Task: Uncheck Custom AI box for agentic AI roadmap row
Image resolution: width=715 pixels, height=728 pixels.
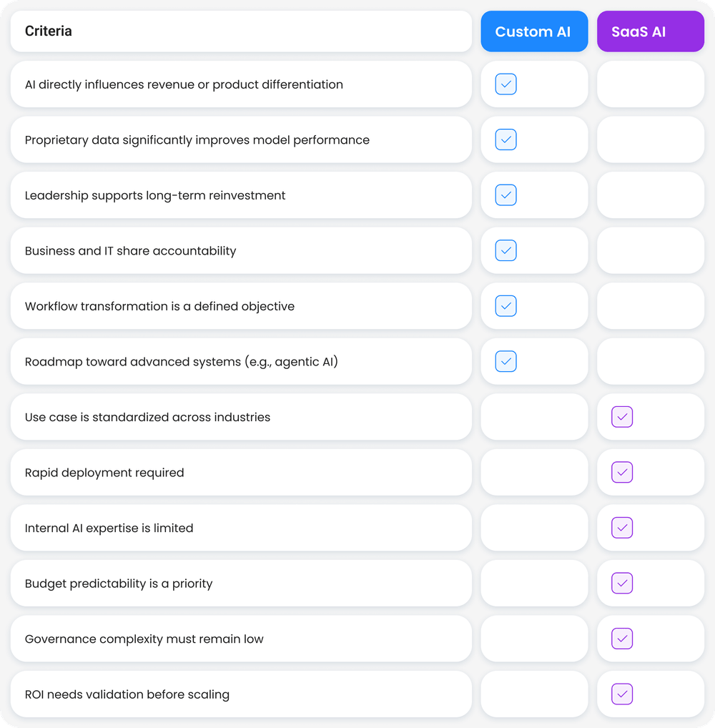Action: 506,361
